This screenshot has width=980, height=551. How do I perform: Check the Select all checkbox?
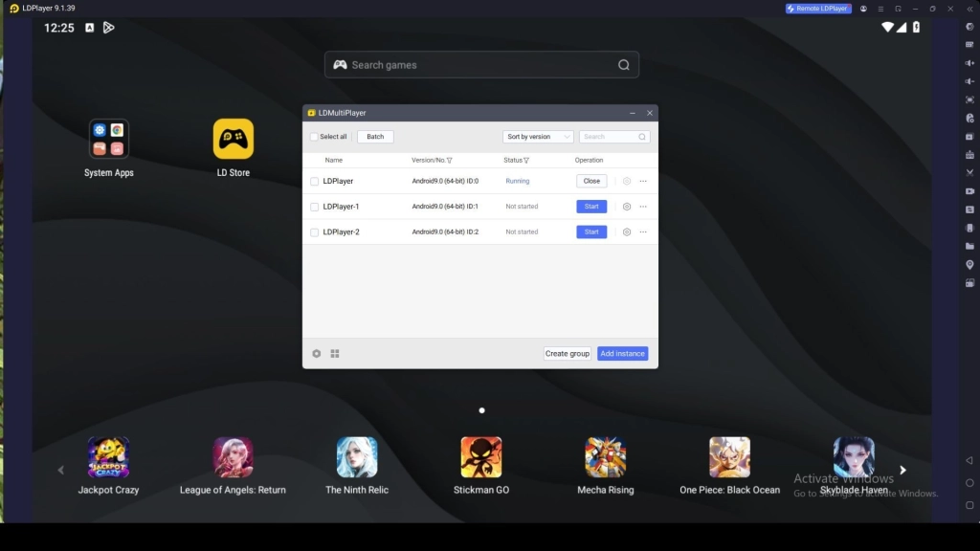pyautogui.click(x=314, y=137)
